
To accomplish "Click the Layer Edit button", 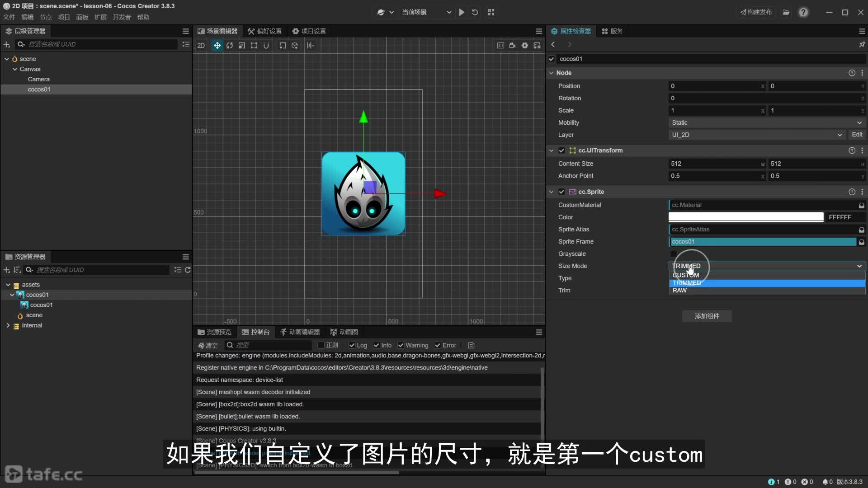I will (x=857, y=135).
